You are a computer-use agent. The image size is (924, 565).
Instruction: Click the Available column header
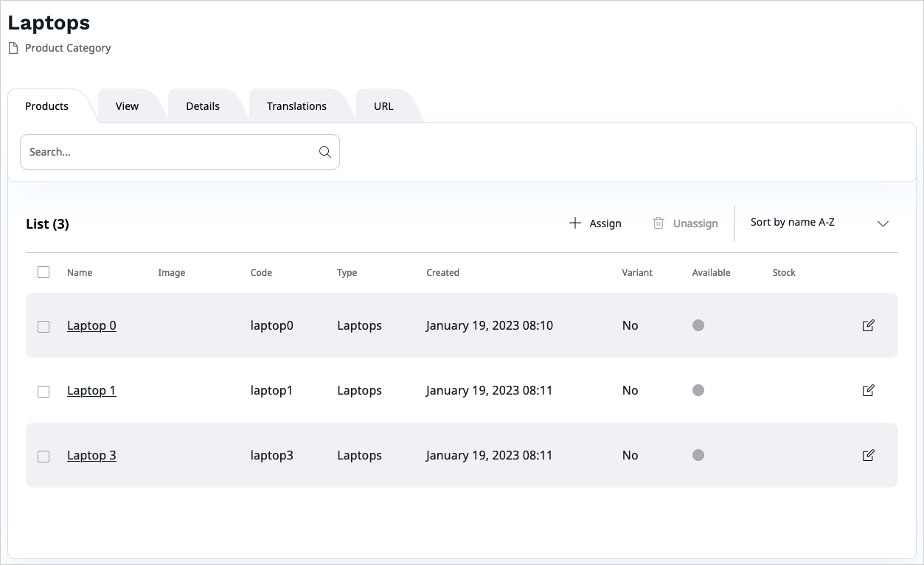711,273
